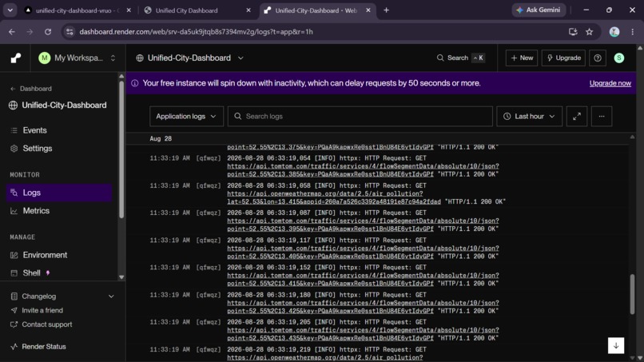Click the Events list icon
644x362 pixels.
(14, 130)
